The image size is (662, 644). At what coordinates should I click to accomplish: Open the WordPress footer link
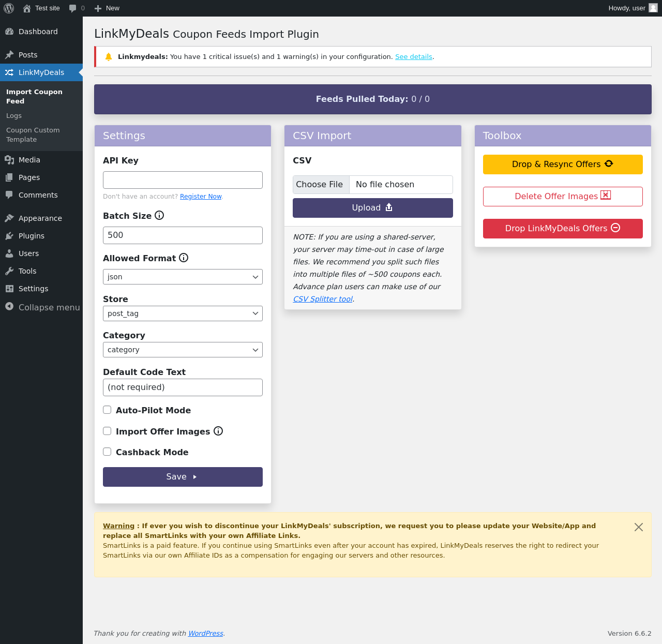click(206, 633)
